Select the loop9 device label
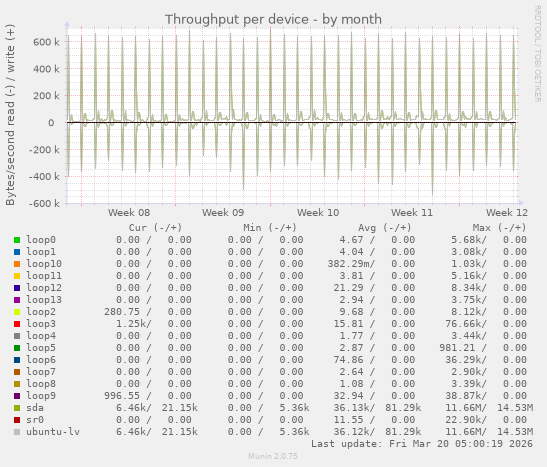 [41, 396]
